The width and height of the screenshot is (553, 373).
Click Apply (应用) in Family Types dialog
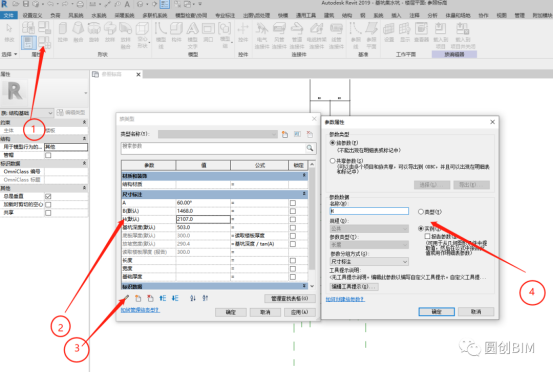[x=300, y=312]
